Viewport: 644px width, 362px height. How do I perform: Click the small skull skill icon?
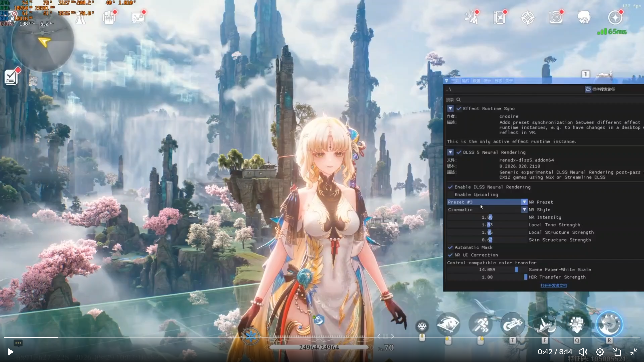[422, 327]
